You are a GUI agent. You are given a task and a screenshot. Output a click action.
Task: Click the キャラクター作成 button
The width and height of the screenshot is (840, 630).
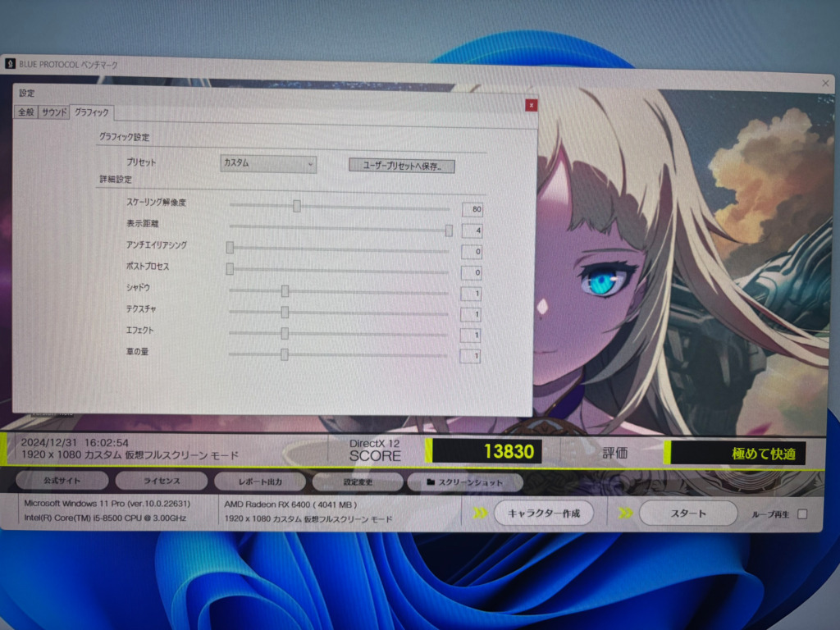[x=543, y=514]
